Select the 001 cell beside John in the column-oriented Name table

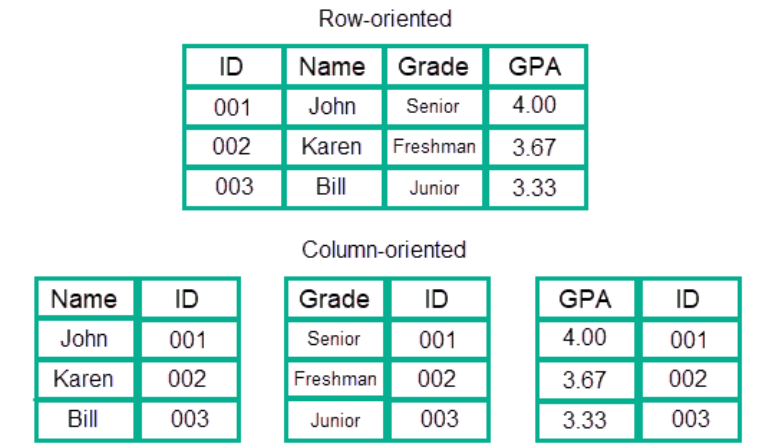pyautogui.click(x=188, y=340)
